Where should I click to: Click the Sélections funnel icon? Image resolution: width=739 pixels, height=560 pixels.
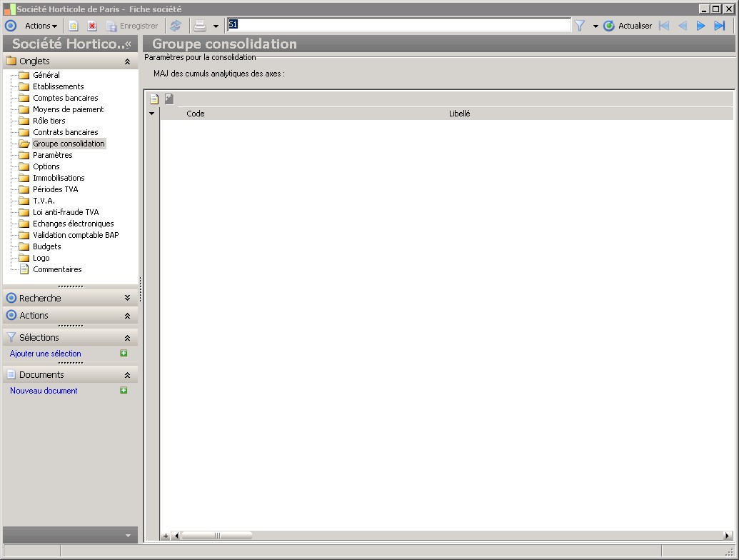[11, 338]
